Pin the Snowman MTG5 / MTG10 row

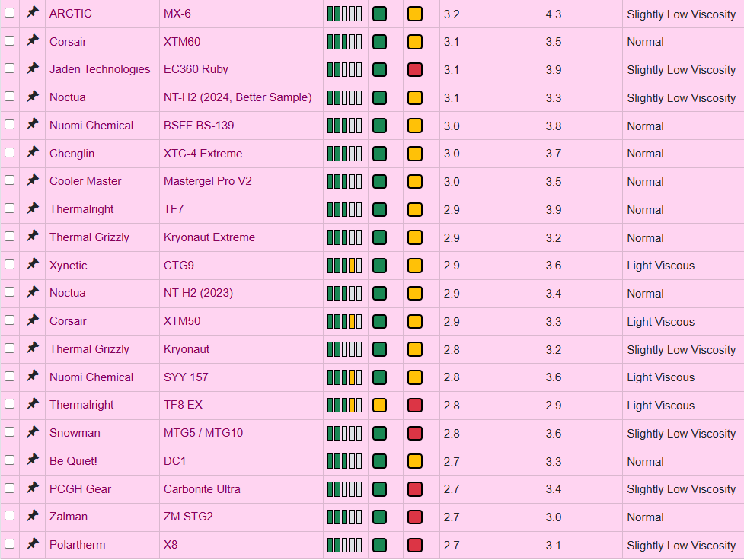pos(32,432)
